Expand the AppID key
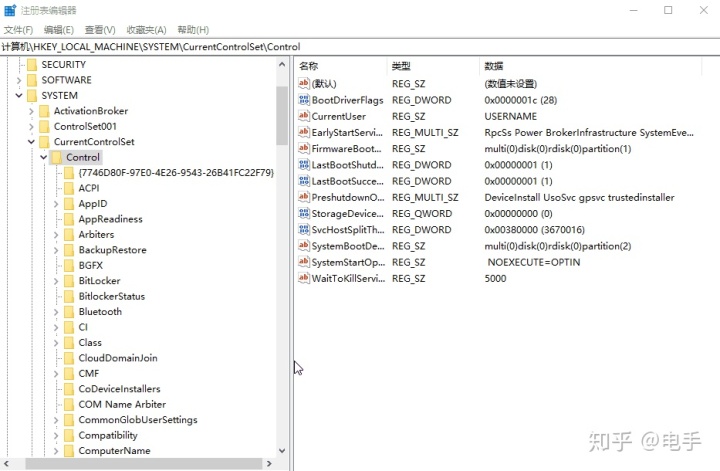 click(x=56, y=204)
